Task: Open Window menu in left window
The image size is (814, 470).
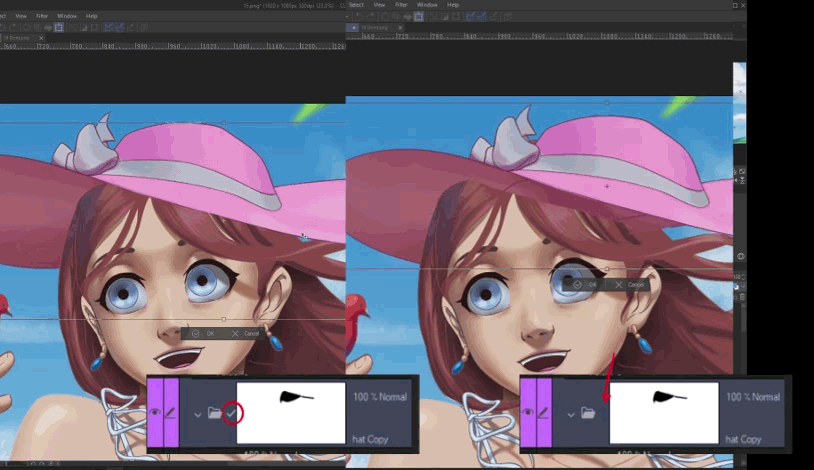Action: [x=67, y=16]
